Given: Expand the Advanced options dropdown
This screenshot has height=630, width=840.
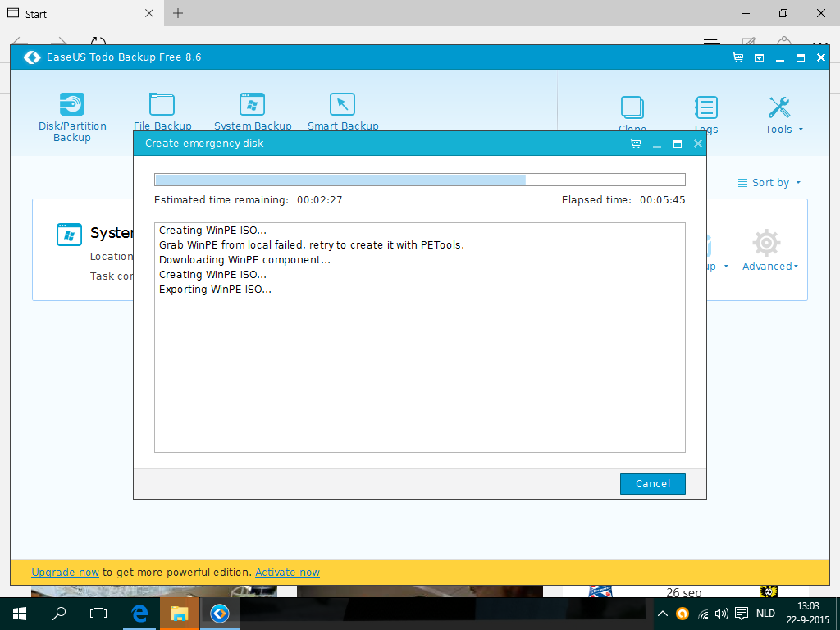Looking at the screenshot, I should [x=769, y=251].
